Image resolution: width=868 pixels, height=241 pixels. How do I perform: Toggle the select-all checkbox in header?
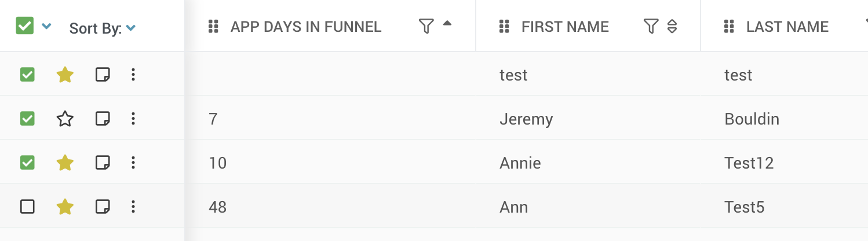click(25, 25)
